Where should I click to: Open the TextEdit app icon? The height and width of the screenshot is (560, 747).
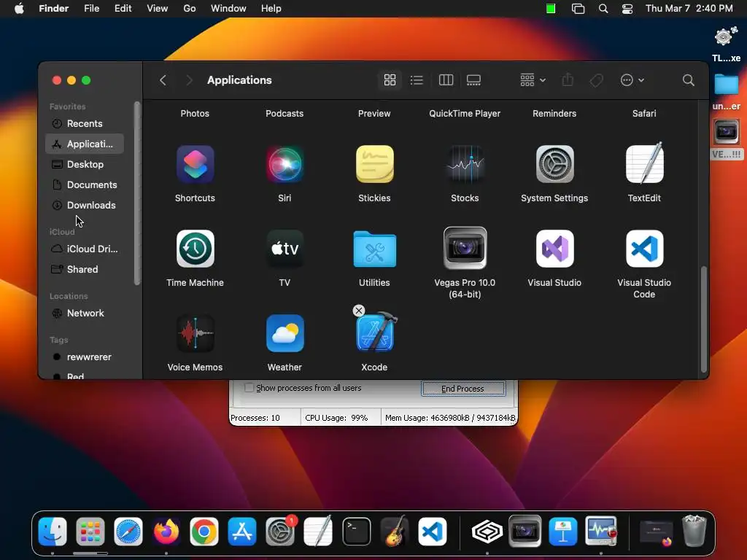pos(644,163)
